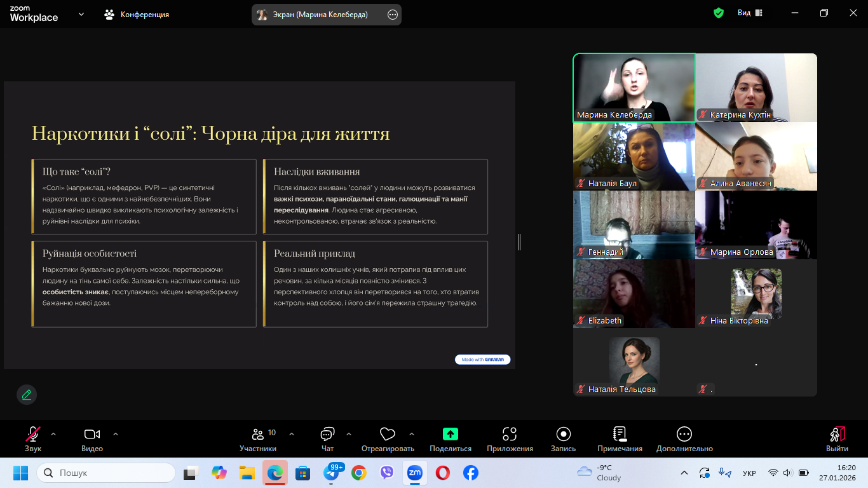Click the green pencil annotate icon
868x488 pixels.
pos(27,395)
